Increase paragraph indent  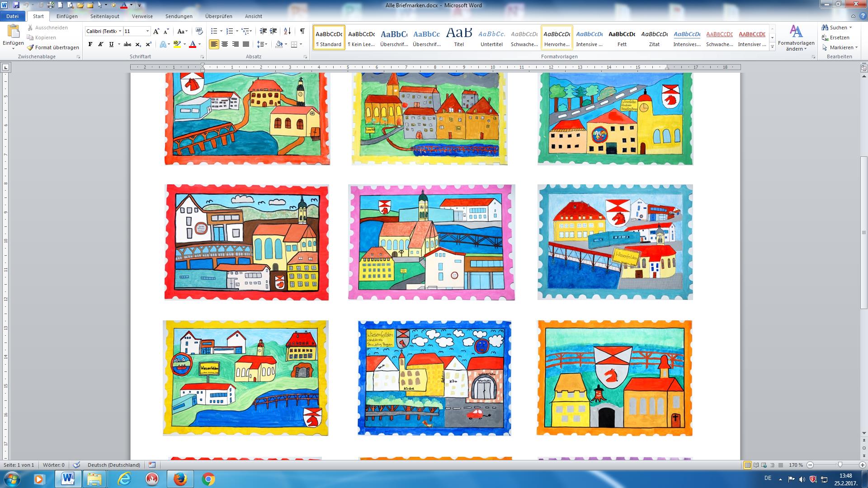273,31
